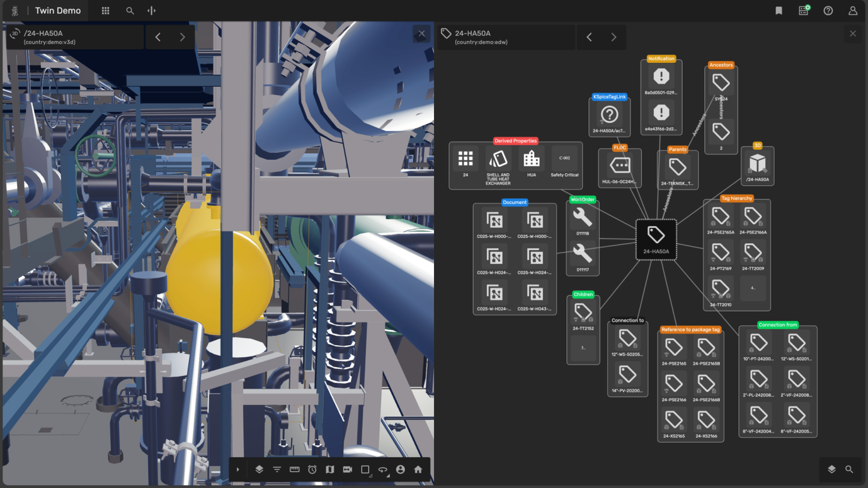Toggle split view icon in top bar
Viewport: 868px width, 488px height.
click(152, 10)
